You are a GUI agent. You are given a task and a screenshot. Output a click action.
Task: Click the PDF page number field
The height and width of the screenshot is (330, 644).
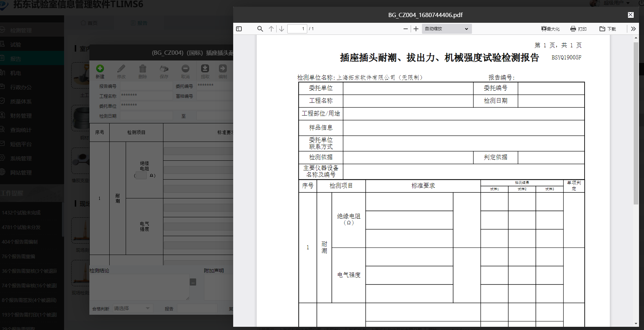click(297, 29)
